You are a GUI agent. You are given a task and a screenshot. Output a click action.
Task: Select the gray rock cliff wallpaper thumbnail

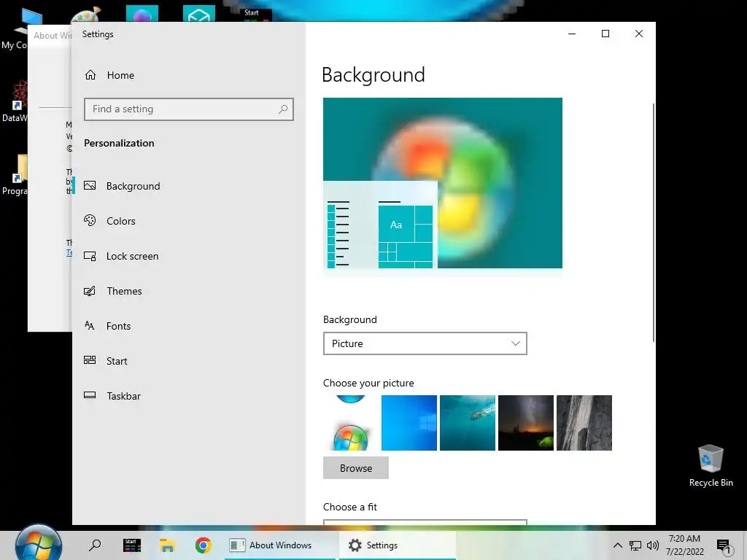(584, 423)
